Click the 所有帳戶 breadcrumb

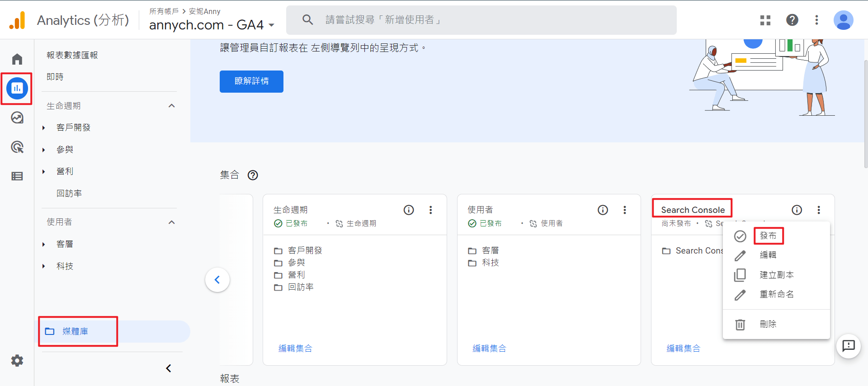pos(164,11)
